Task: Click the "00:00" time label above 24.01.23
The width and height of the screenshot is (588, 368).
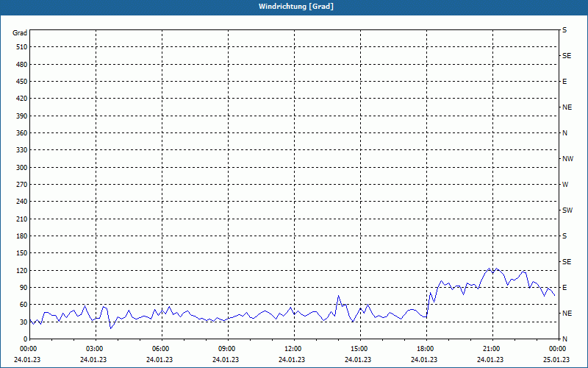Action: point(28,349)
